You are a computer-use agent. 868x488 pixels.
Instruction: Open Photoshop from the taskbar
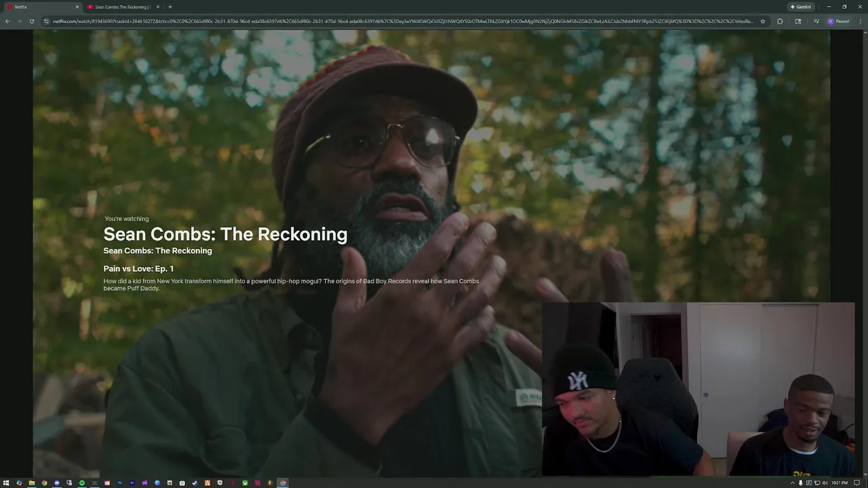[120, 483]
